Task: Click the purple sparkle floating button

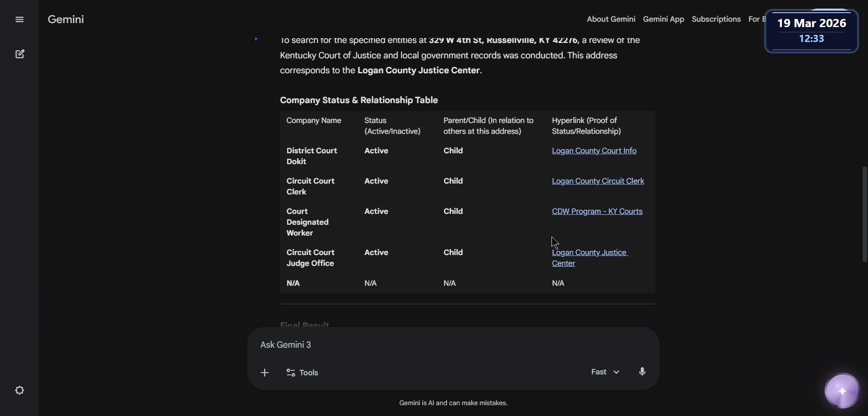Action: click(x=842, y=391)
